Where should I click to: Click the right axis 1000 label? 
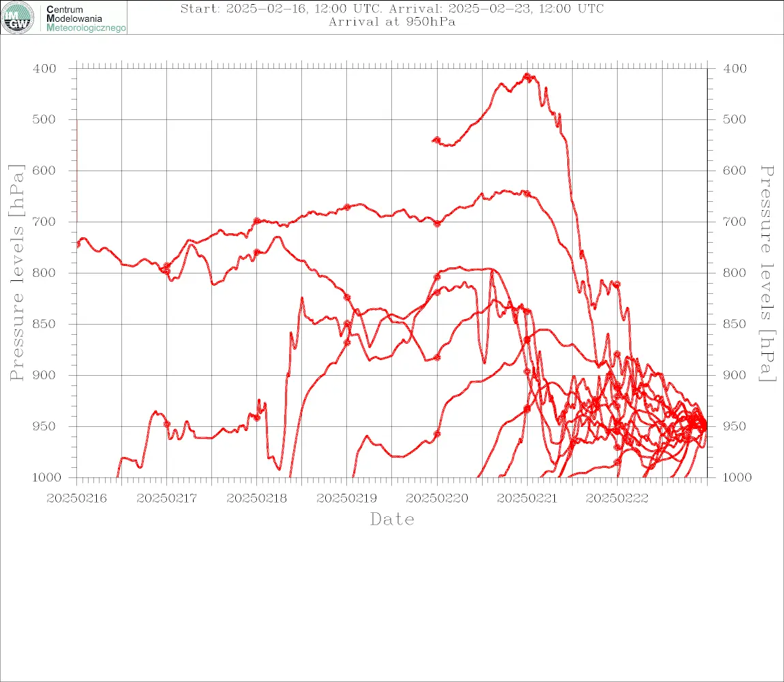[x=737, y=477]
